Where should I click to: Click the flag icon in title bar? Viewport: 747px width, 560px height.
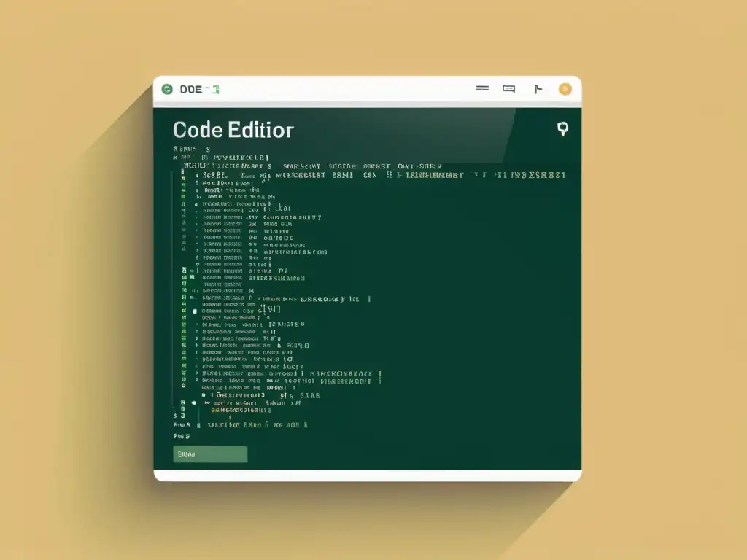point(538,89)
